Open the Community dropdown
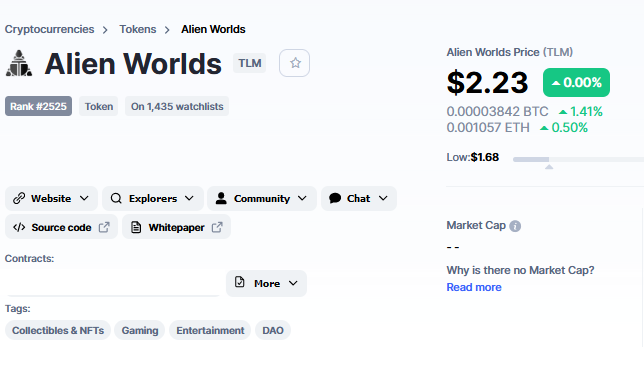The image size is (644, 365). point(262,198)
